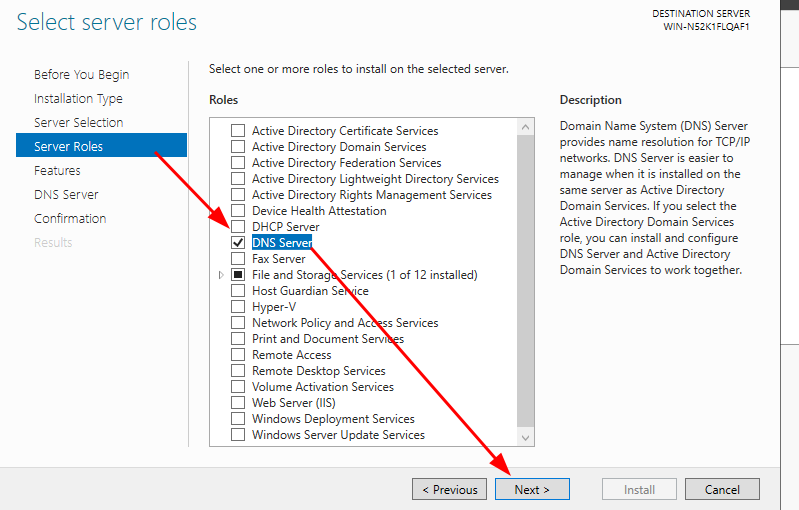Click the Next button
This screenshot has width=799, height=510.
coord(532,489)
